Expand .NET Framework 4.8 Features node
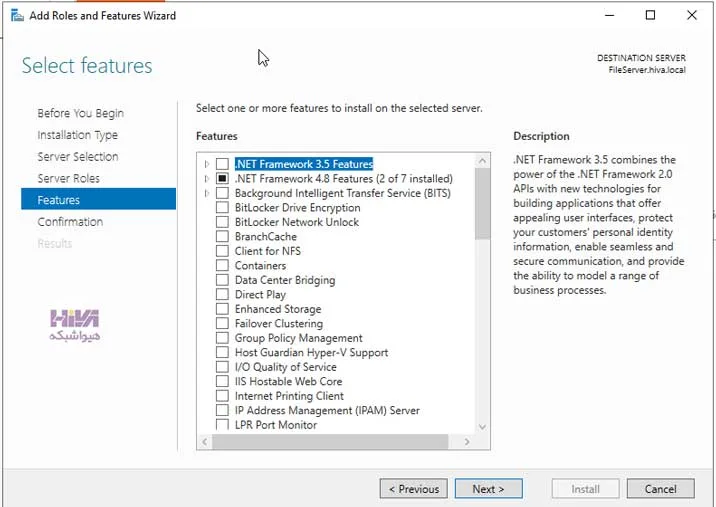 (207, 179)
